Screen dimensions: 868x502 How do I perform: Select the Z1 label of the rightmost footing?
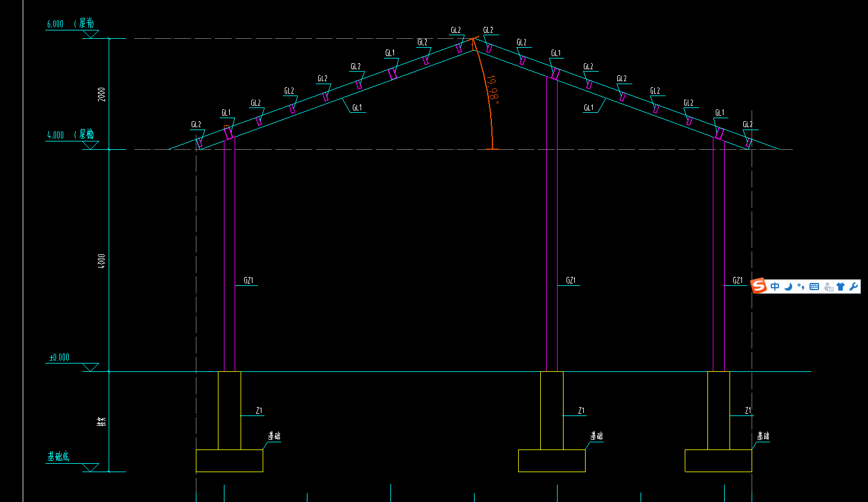point(748,410)
